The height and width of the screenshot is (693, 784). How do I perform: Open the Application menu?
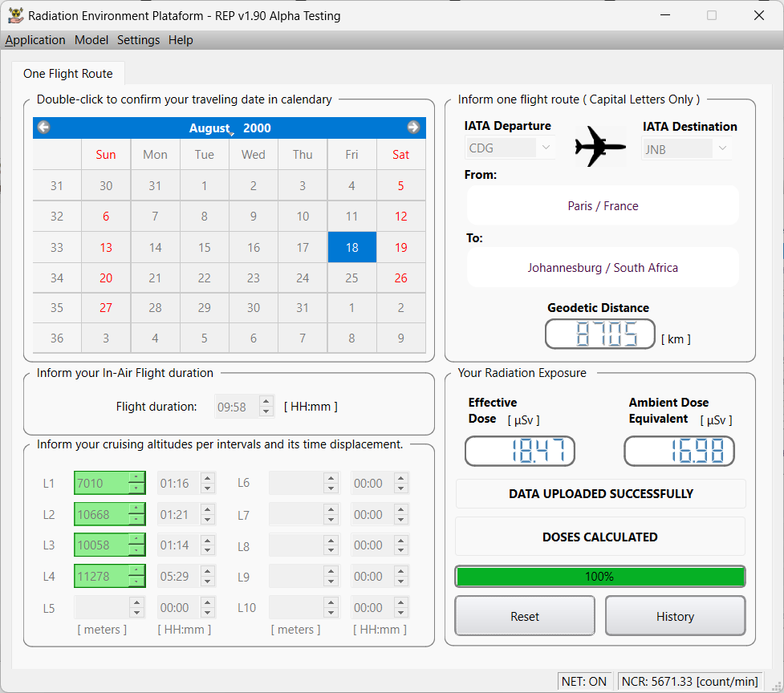[35, 40]
